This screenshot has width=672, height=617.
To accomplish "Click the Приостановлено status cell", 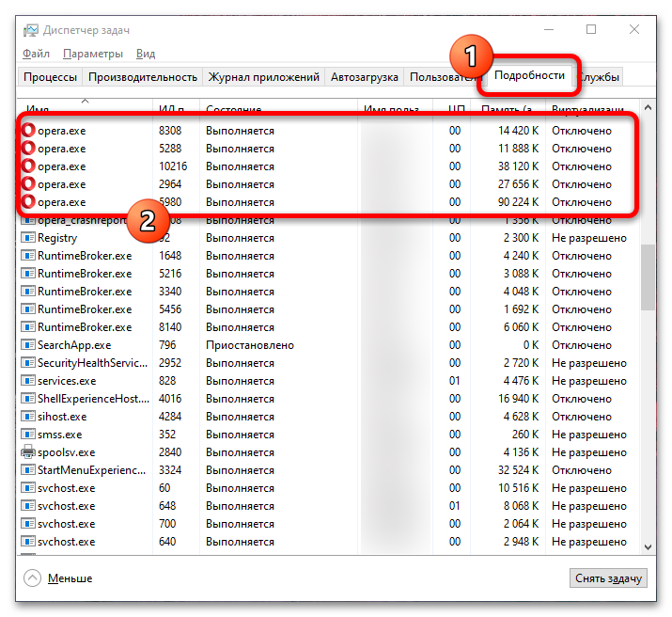I will pos(250,345).
